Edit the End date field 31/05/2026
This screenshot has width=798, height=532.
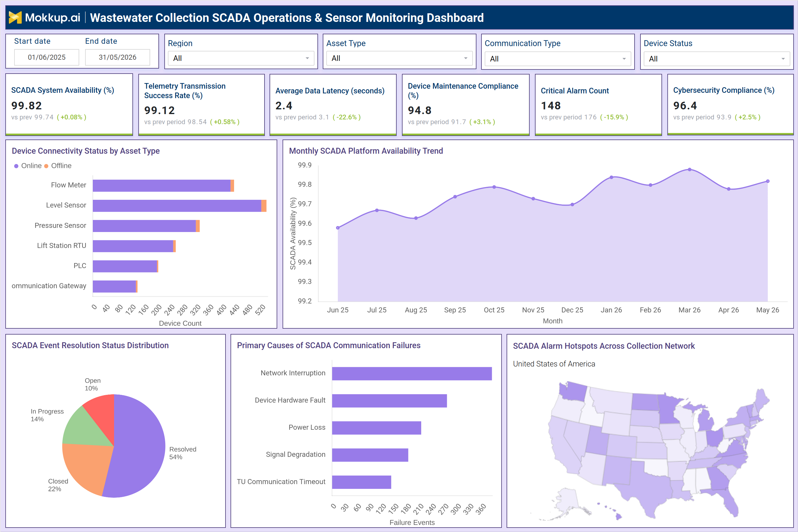pyautogui.click(x=117, y=57)
